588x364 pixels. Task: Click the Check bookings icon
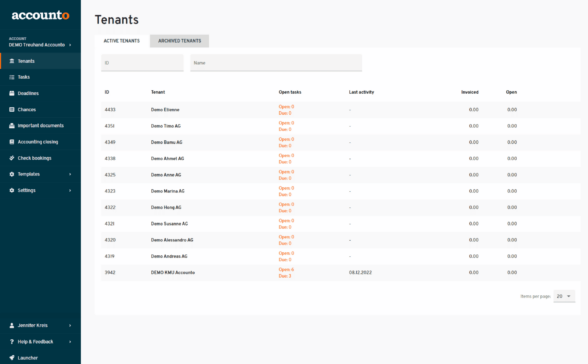pos(12,158)
